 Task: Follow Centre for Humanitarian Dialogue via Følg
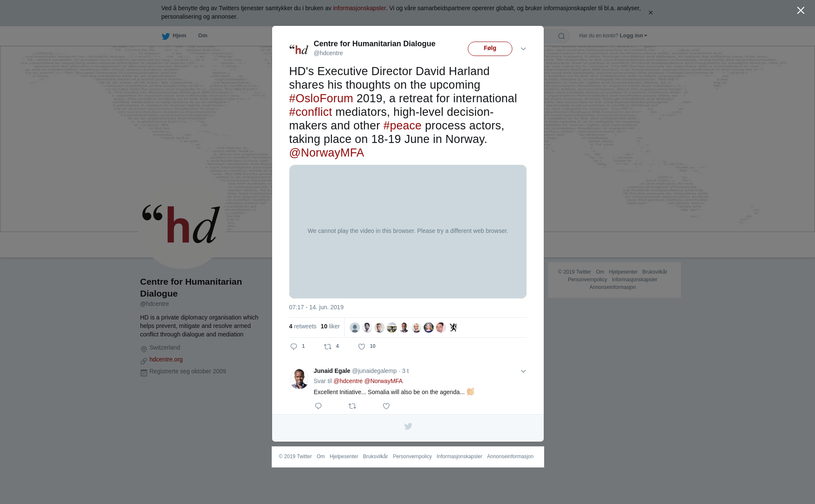click(490, 49)
